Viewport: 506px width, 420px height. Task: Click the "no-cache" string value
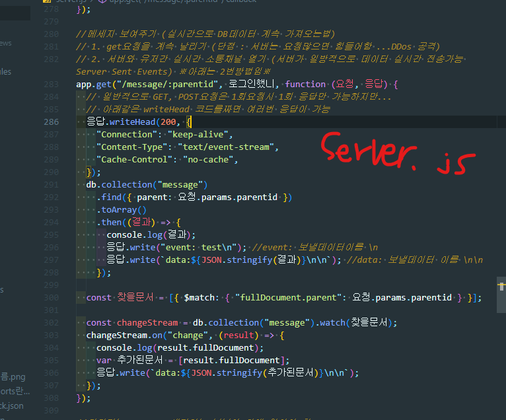208,160
